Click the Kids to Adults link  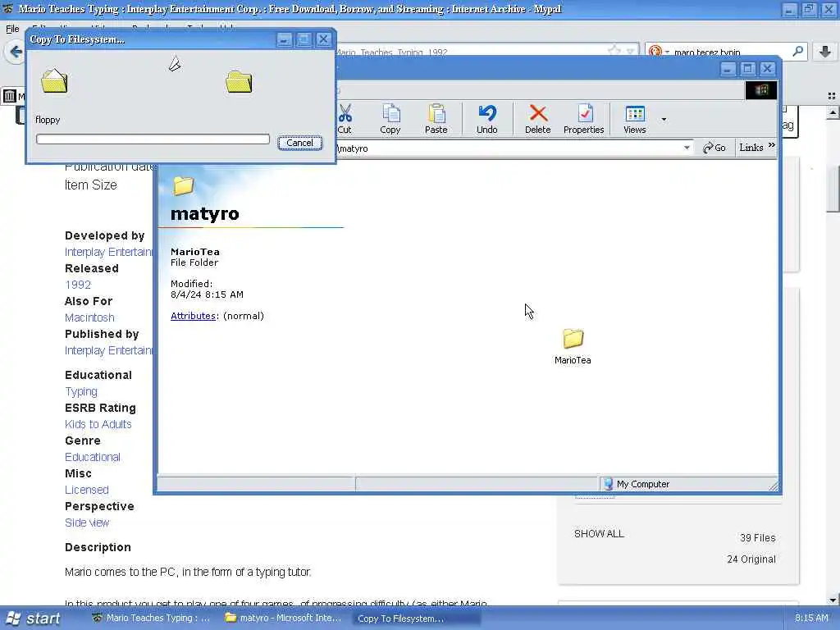point(98,424)
